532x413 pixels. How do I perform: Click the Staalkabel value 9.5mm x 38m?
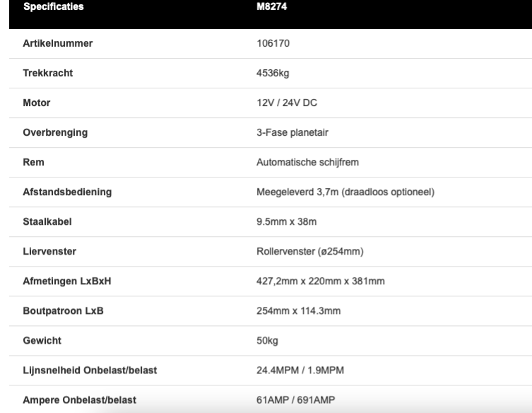coord(286,221)
